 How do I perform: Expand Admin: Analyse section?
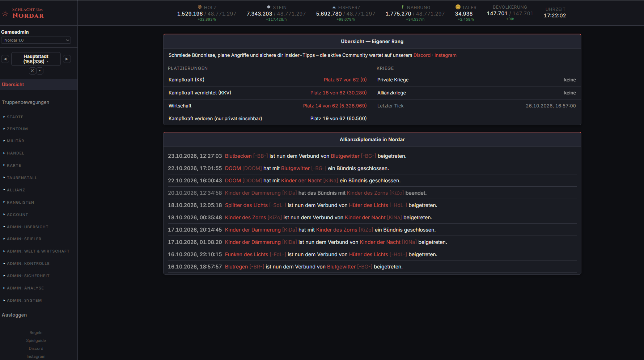[x=24, y=288]
